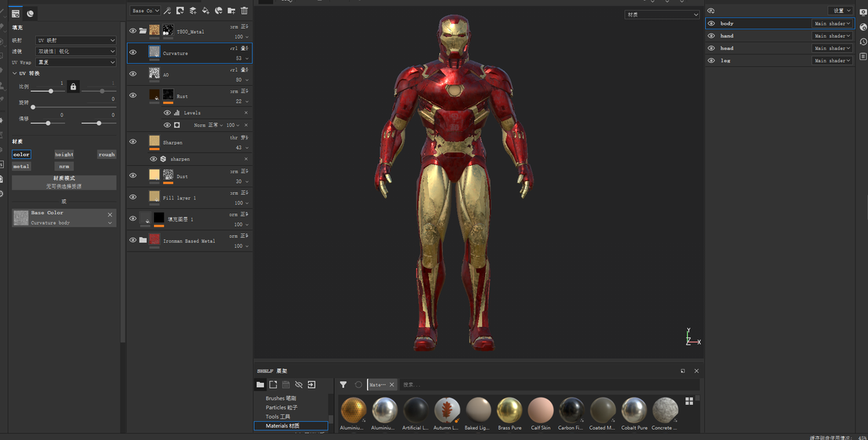Hide the Curvature layer

133,53
